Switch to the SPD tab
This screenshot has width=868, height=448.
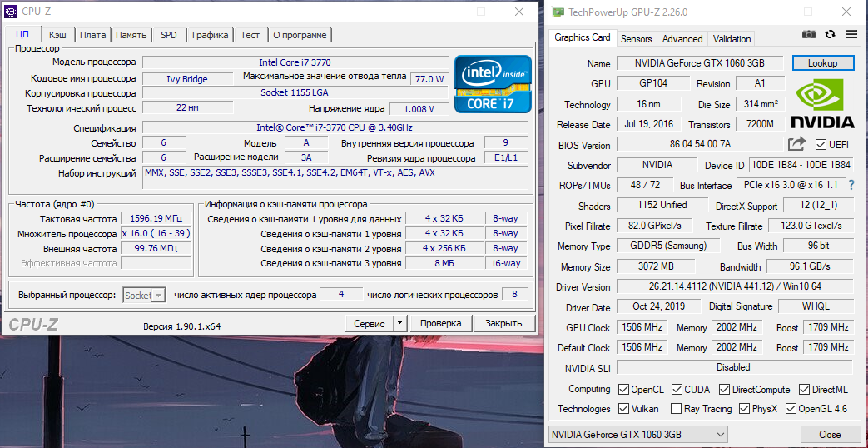tap(169, 35)
